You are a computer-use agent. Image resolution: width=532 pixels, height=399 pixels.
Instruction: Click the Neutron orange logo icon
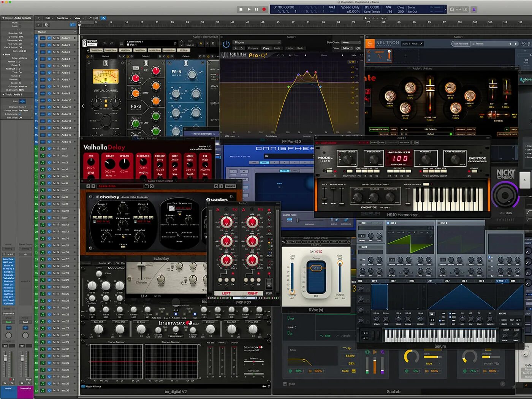click(370, 44)
